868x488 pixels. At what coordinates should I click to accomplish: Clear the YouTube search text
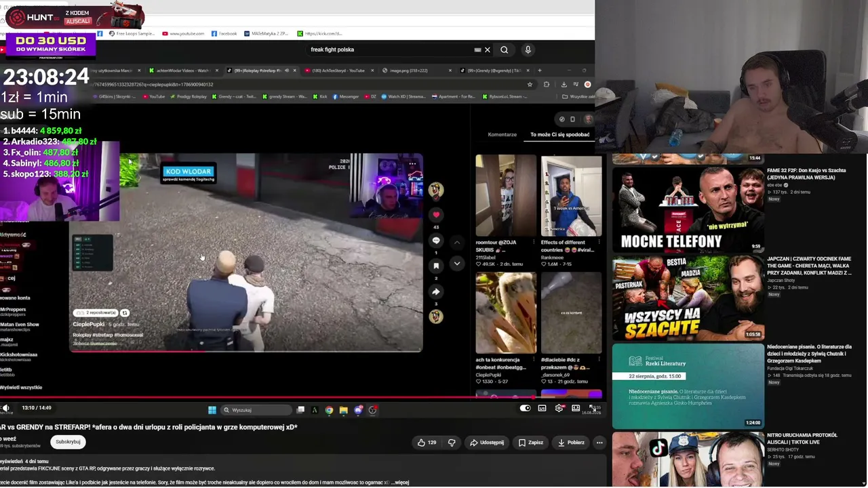point(487,49)
